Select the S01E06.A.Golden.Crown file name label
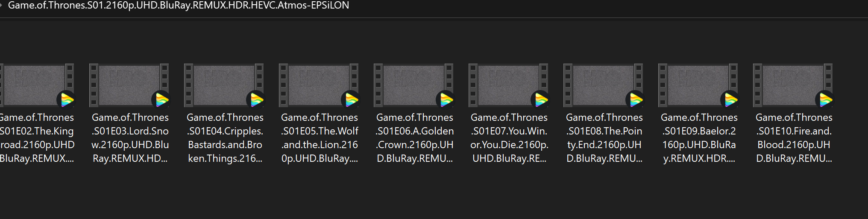 (414, 137)
